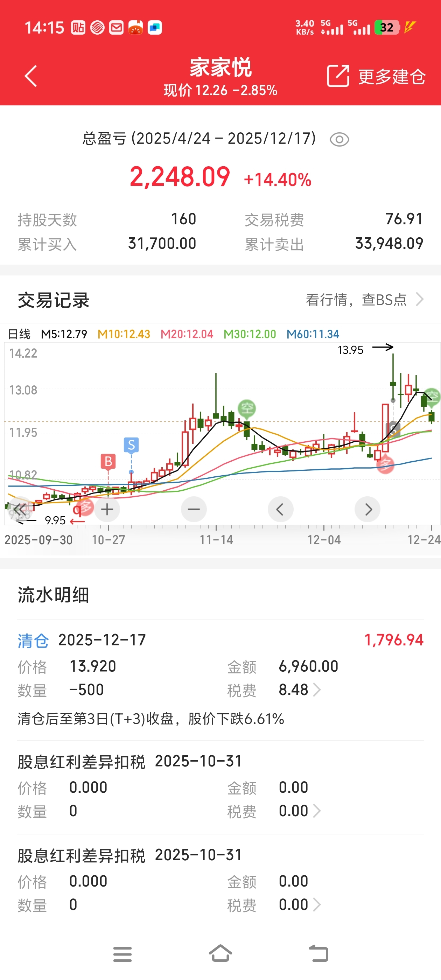Tap the green 空 marker near 11-14

[247, 409]
